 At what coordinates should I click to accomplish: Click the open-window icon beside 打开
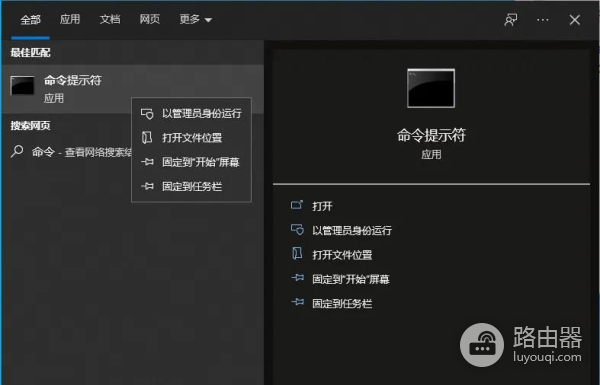297,205
